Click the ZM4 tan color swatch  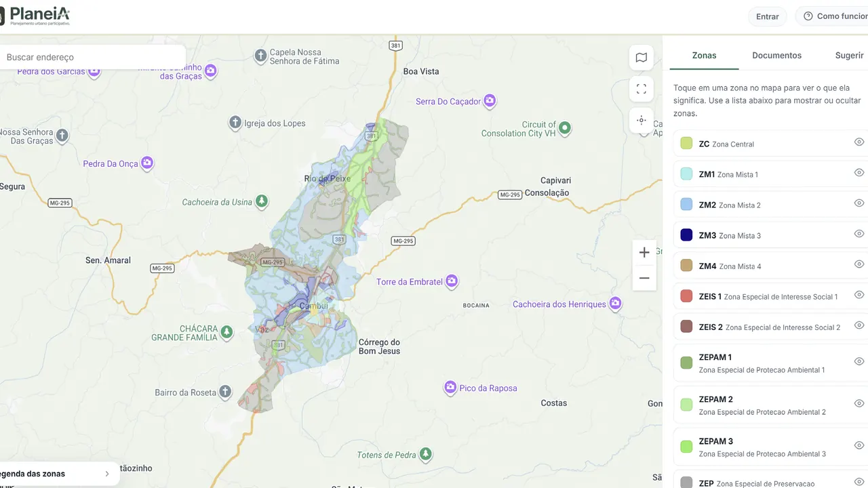pyautogui.click(x=686, y=266)
